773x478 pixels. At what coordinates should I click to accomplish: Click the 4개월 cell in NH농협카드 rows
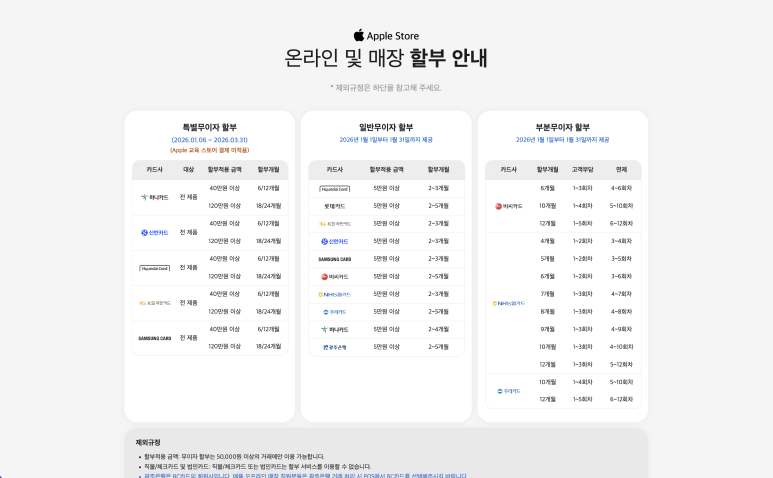547,241
